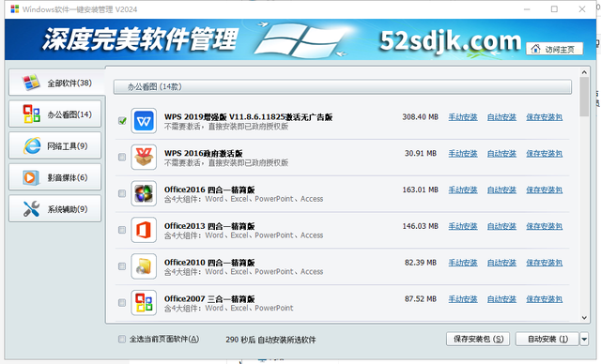Click 自动安装 link for WPS 2019增强版
Screen dimensions: 601x364
coord(501,117)
